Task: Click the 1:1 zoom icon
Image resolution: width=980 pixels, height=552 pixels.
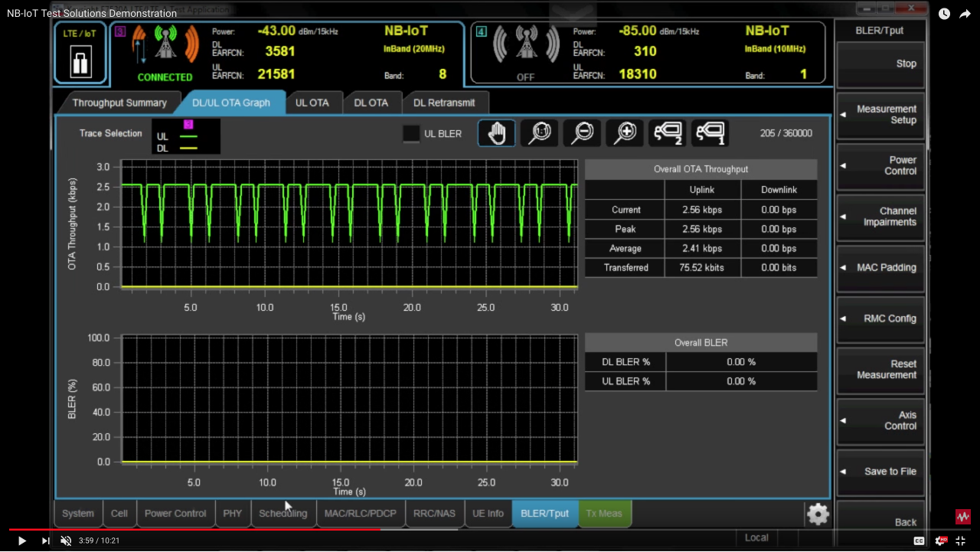Action: tap(539, 132)
